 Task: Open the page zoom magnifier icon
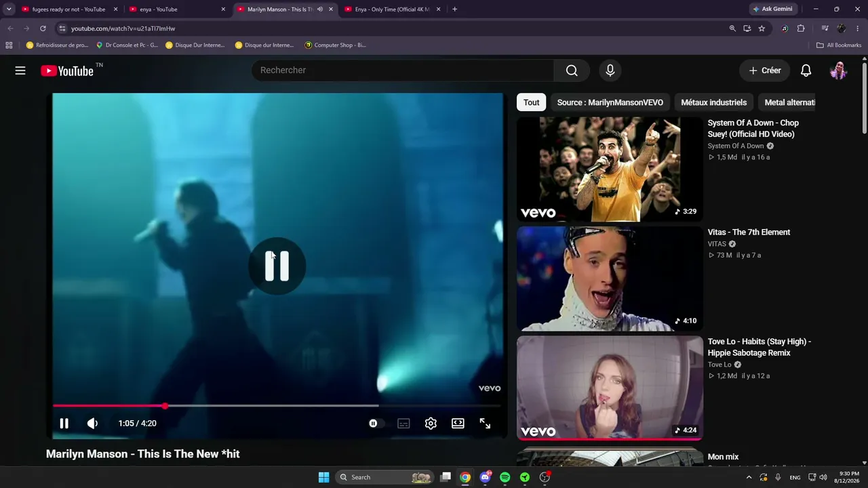click(732, 28)
